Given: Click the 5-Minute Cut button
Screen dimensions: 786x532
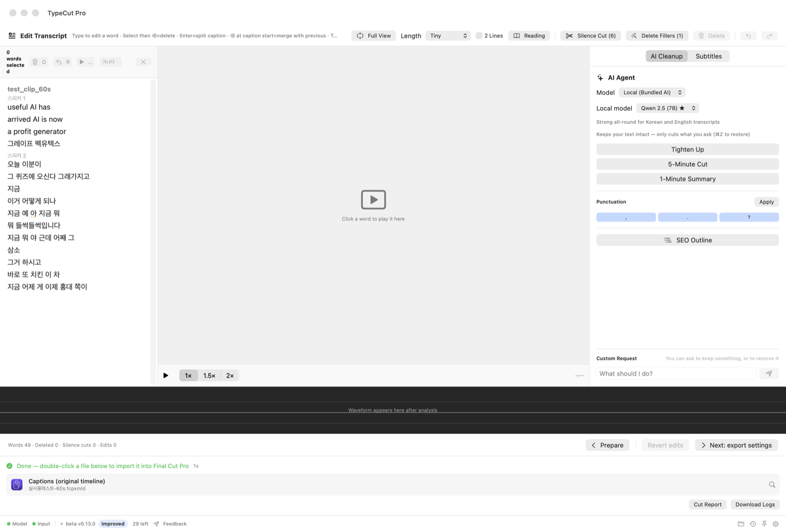Looking at the screenshot, I should coord(687,164).
